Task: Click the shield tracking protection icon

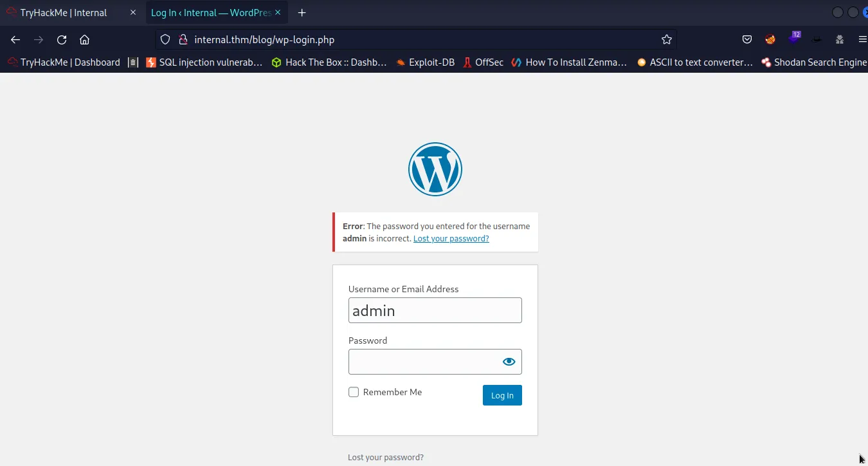Action: pos(165,39)
